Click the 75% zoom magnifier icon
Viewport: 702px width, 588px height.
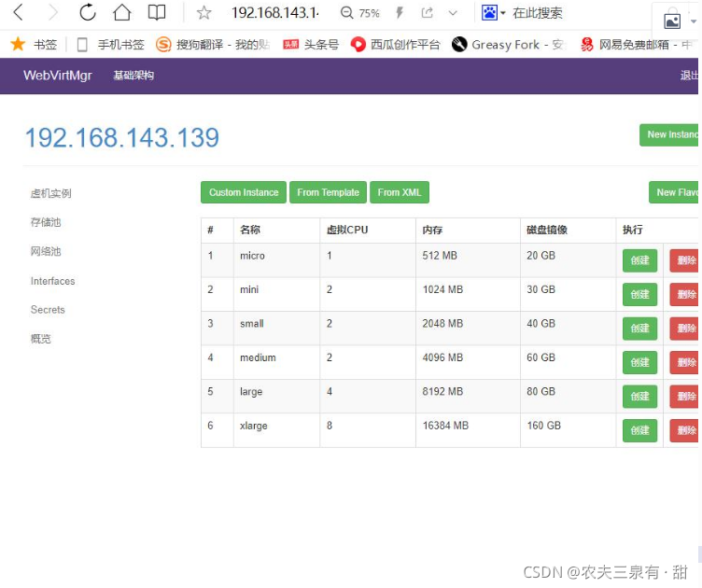click(x=346, y=12)
